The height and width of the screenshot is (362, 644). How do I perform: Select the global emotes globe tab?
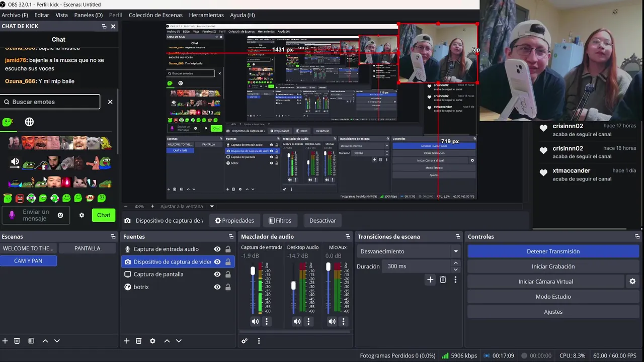29,122
